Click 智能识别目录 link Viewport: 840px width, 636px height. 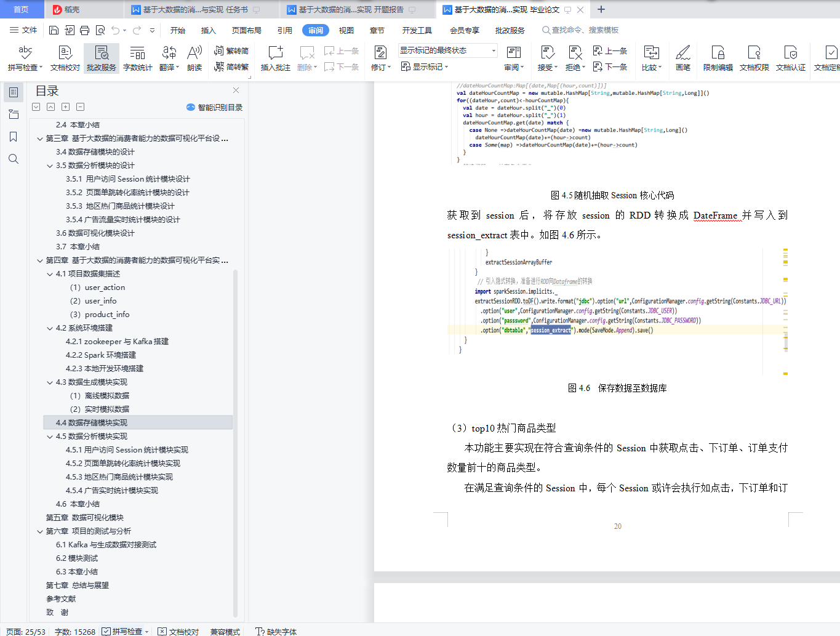click(x=215, y=107)
